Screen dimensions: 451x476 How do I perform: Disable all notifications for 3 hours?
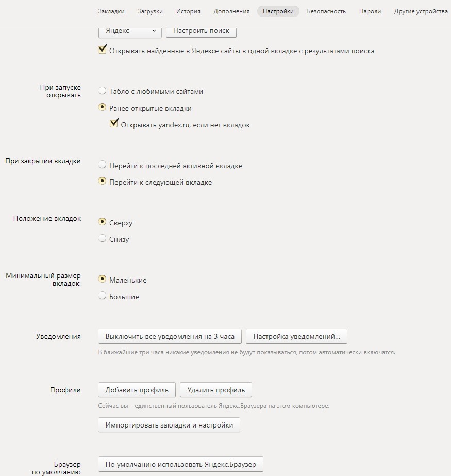(x=170, y=337)
